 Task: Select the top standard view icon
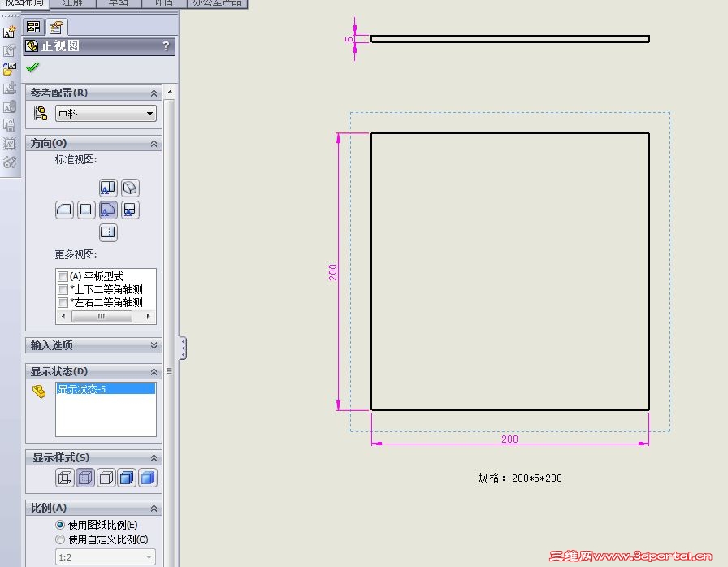[108, 188]
